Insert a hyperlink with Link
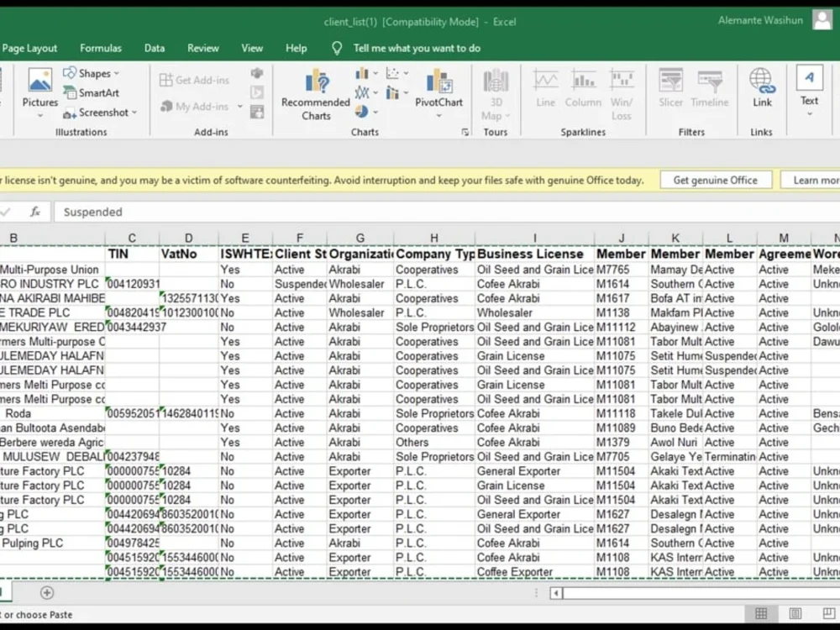The width and height of the screenshot is (840, 630). pos(762,89)
